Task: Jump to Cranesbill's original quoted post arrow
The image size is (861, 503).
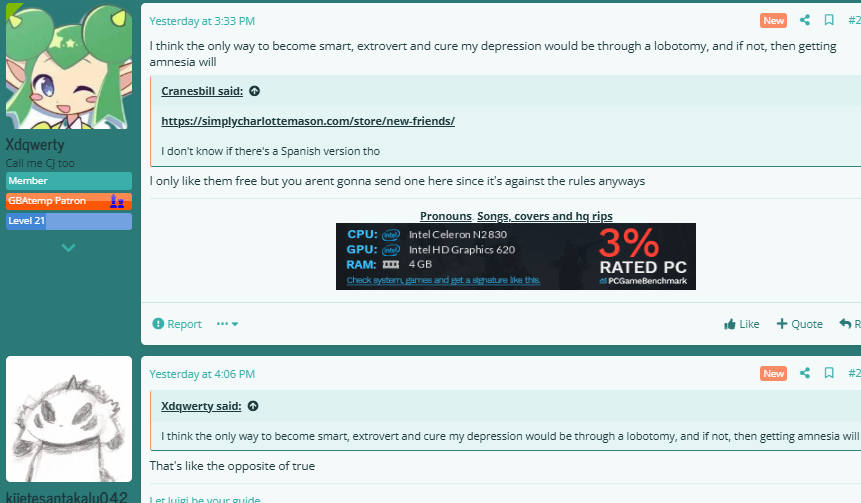Action: point(254,91)
